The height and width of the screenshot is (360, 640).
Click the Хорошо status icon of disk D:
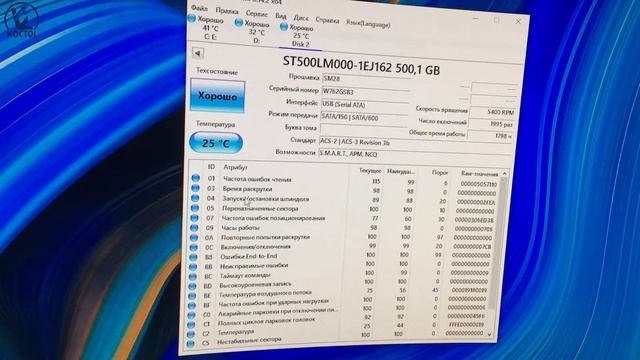click(x=239, y=23)
